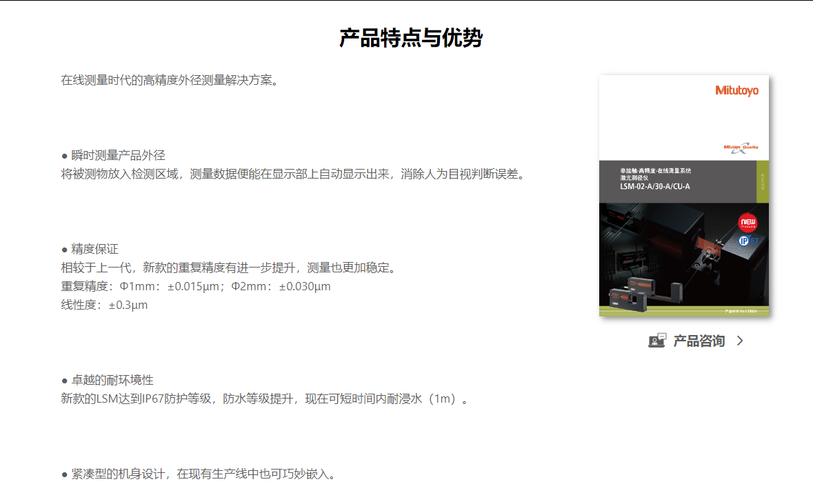Click the 线性度 ±0.3μm specification line
Image resolution: width=813 pixels, height=504 pixels.
pos(104,305)
